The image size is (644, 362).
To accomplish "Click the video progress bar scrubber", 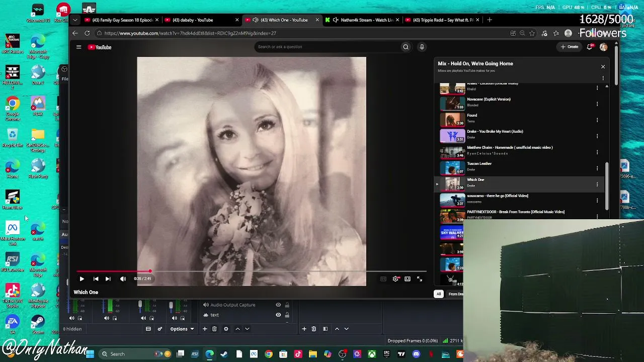I will [150, 271].
